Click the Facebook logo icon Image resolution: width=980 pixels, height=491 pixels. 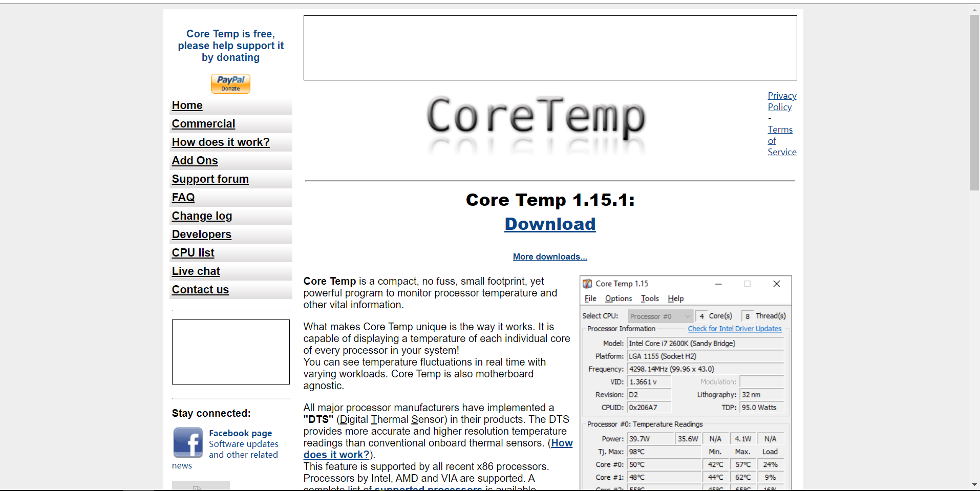[188, 442]
